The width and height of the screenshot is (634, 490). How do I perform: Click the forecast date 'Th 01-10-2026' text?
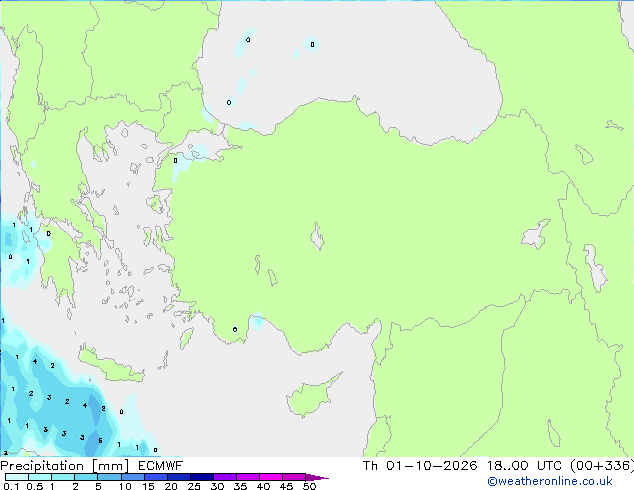[420, 466]
